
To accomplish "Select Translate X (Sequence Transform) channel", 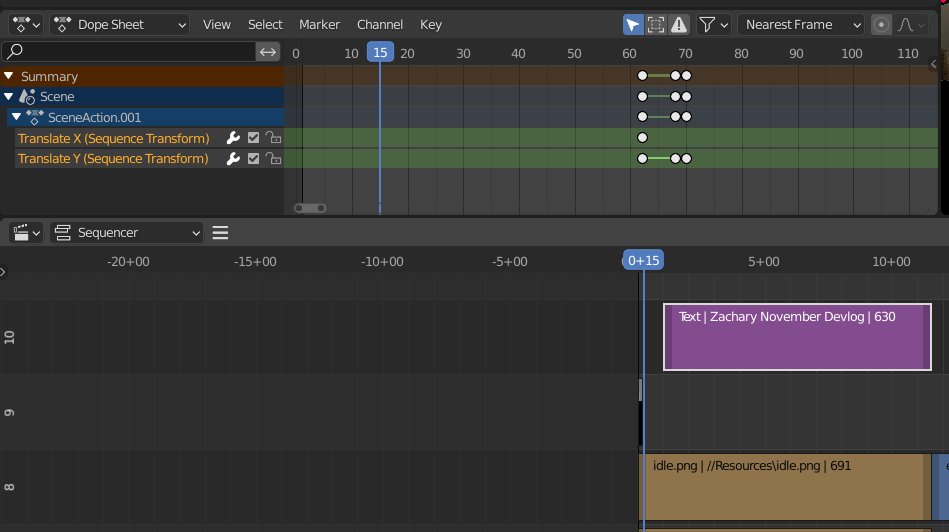I will click(x=113, y=139).
